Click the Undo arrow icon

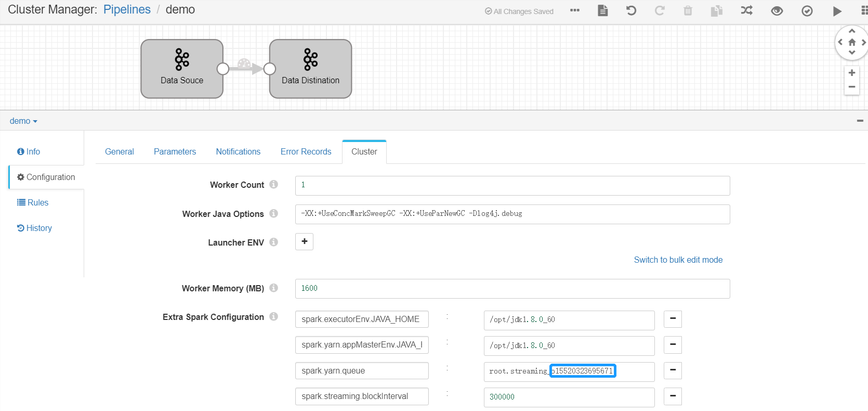[x=631, y=10]
